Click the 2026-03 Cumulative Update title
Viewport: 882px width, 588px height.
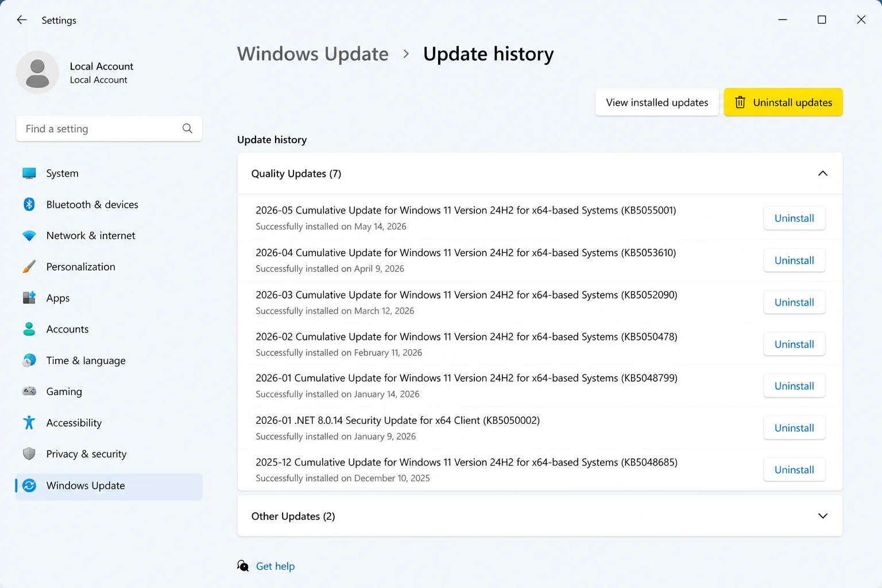click(466, 295)
